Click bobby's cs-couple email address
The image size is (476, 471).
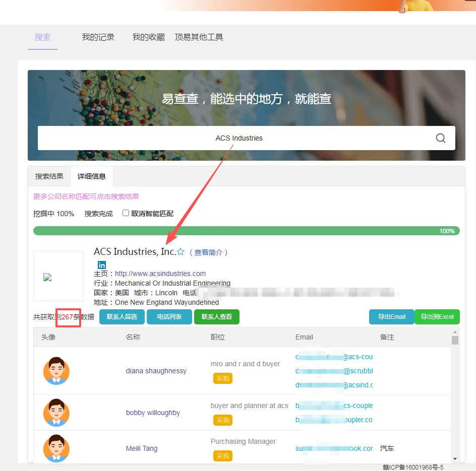pyautogui.click(x=334, y=406)
